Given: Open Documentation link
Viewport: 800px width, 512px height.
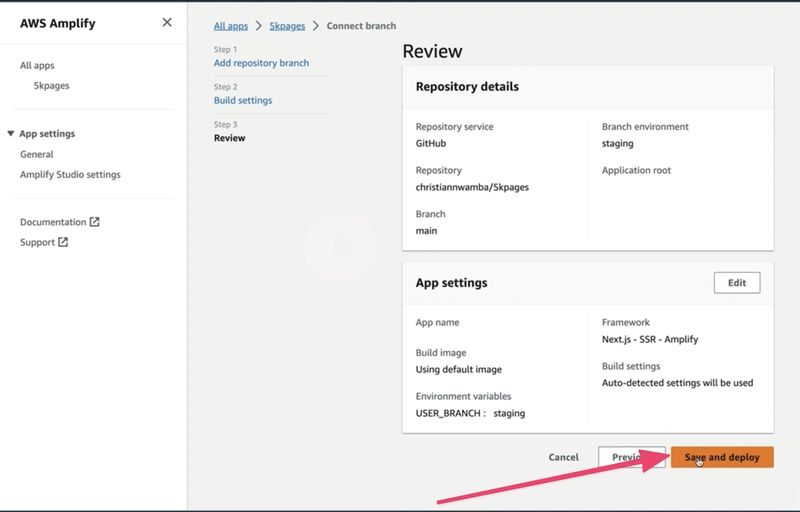Looking at the screenshot, I should pos(53,222).
